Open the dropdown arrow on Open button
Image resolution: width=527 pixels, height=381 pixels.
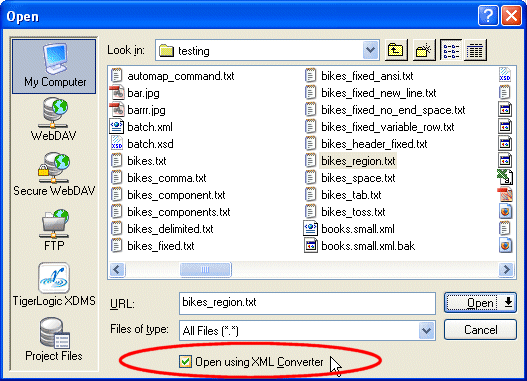point(508,302)
